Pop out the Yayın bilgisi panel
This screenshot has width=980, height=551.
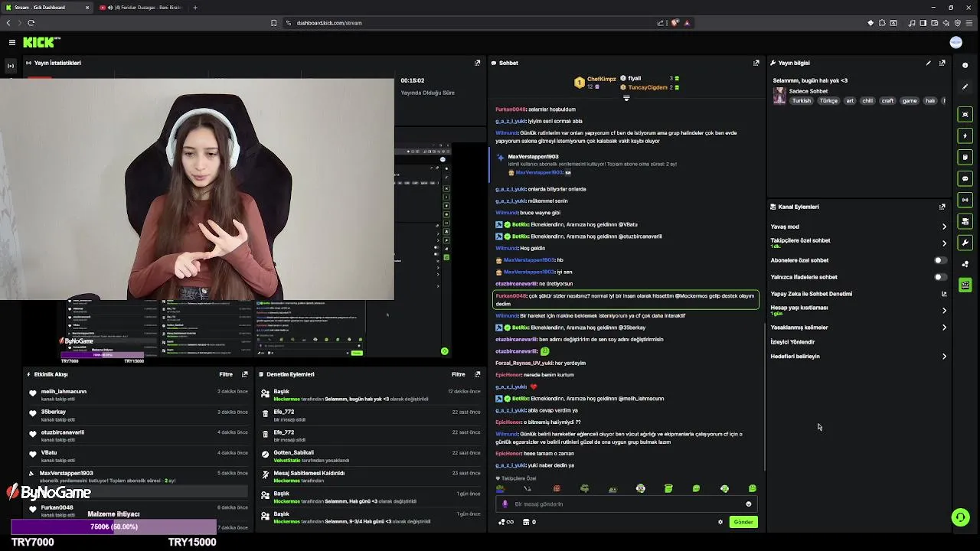point(942,63)
